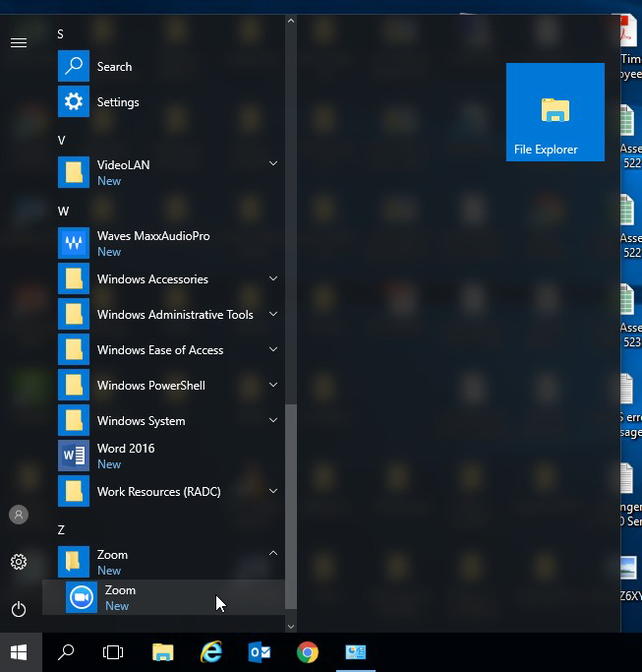This screenshot has height=672, width=642.
Task: Click the Windows Ease of Access folder icon
Action: coord(74,349)
